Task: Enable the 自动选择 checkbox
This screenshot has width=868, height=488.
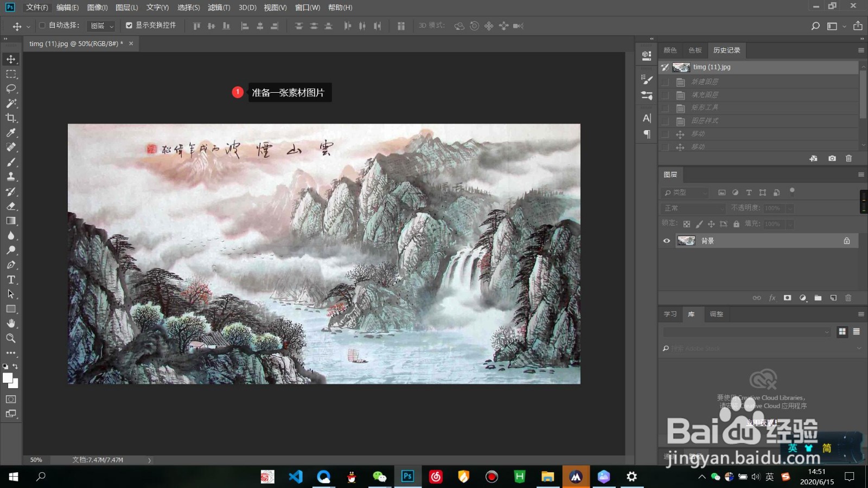Action: [x=41, y=25]
